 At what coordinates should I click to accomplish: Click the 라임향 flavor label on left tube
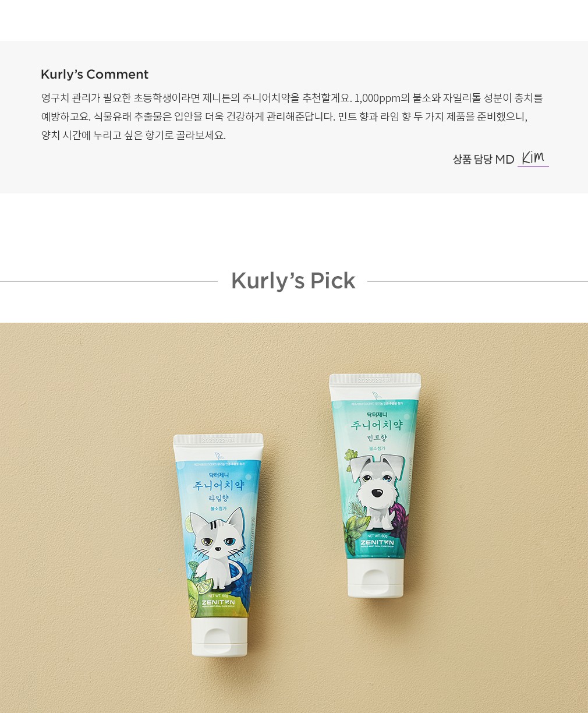click(218, 498)
